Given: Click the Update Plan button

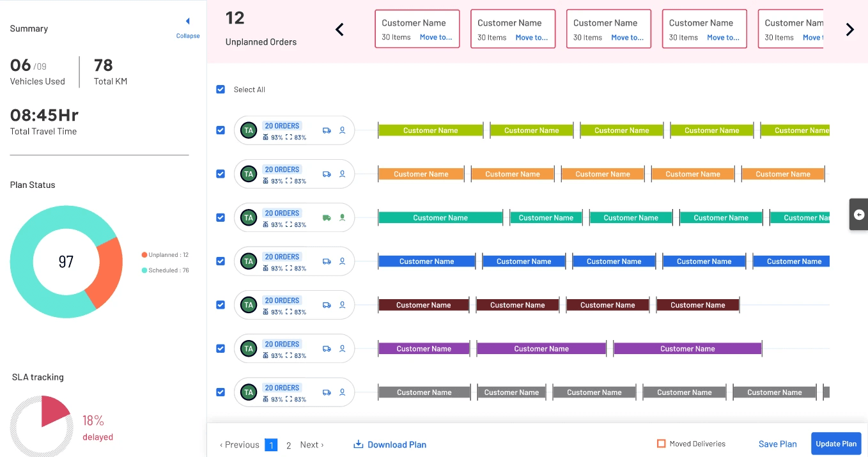Looking at the screenshot, I should (836, 444).
